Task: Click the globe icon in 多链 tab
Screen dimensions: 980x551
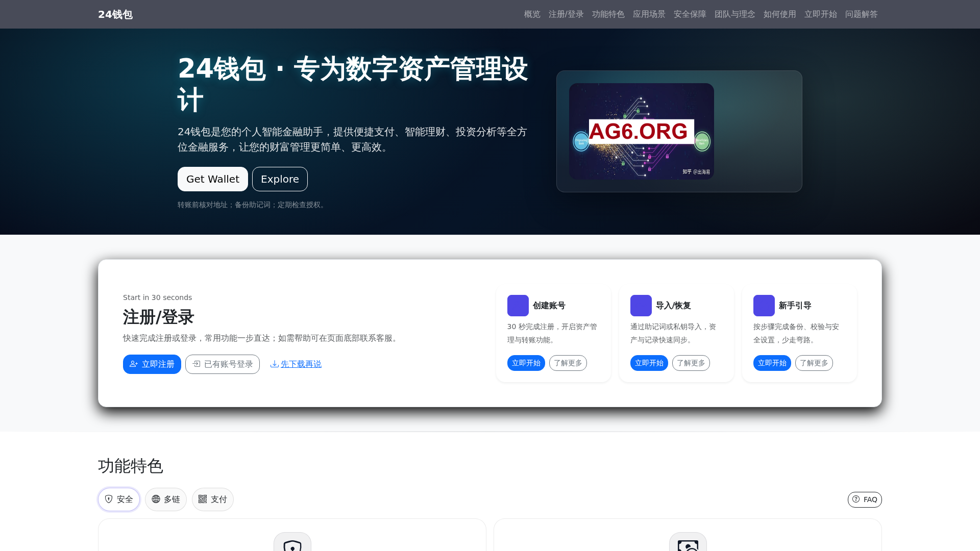Action: (x=156, y=499)
